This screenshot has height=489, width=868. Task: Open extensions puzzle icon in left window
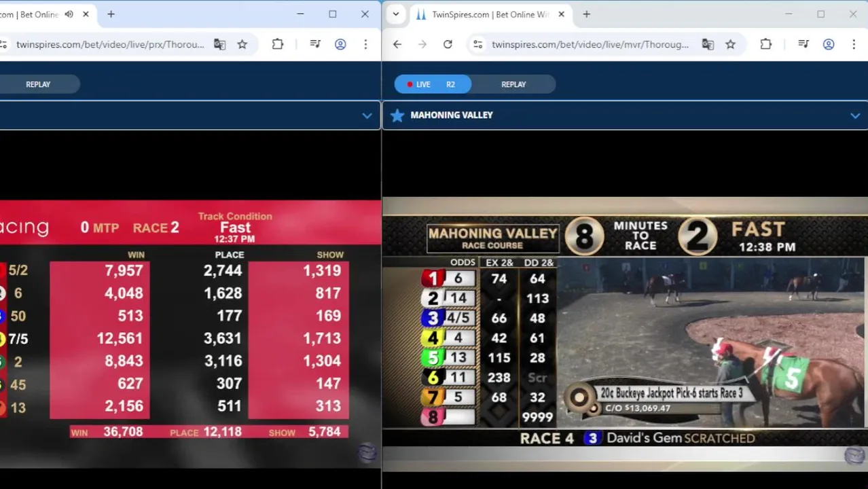pyautogui.click(x=278, y=44)
